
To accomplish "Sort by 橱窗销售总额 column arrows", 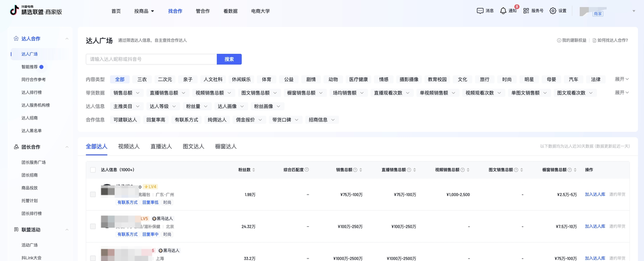I will 575,170.
